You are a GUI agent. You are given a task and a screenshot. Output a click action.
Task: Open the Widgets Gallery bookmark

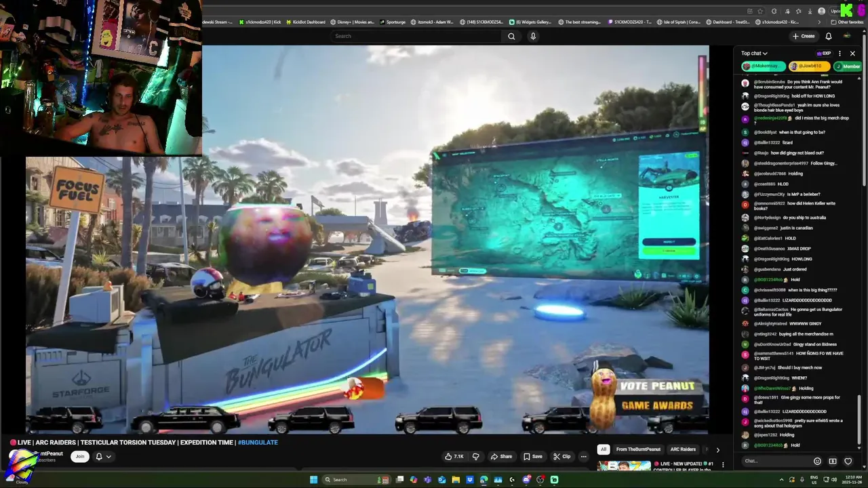click(x=530, y=22)
